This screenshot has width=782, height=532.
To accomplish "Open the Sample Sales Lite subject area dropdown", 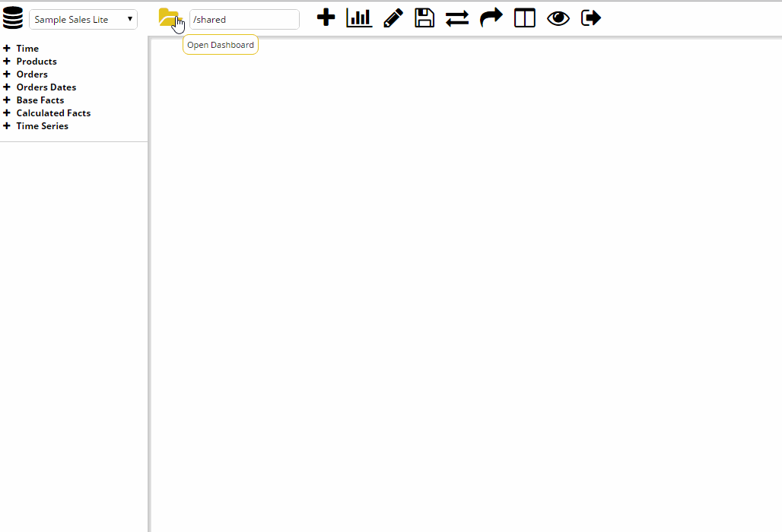I will (83, 20).
